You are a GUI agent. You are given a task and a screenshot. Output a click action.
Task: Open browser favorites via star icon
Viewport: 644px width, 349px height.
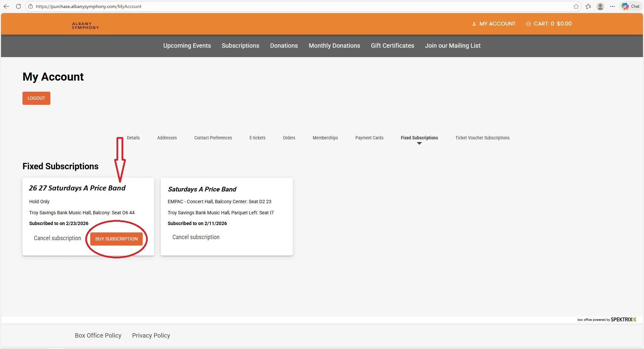(576, 6)
